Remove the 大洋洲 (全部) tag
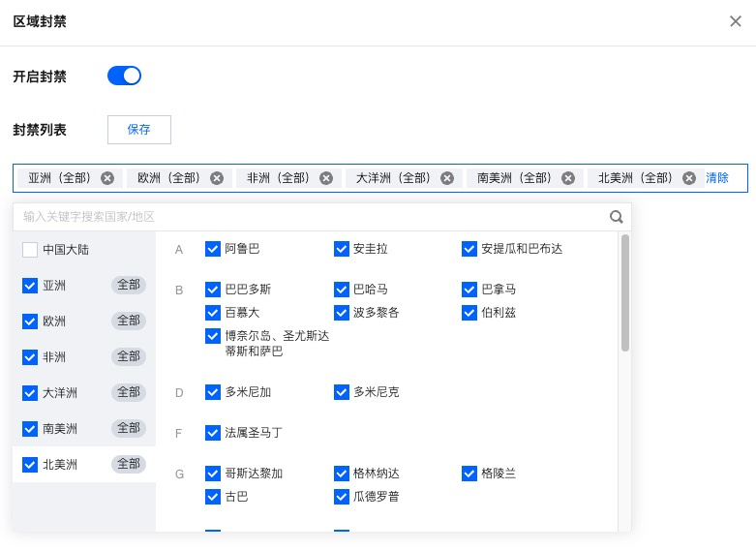The image size is (756, 551). 445,178
